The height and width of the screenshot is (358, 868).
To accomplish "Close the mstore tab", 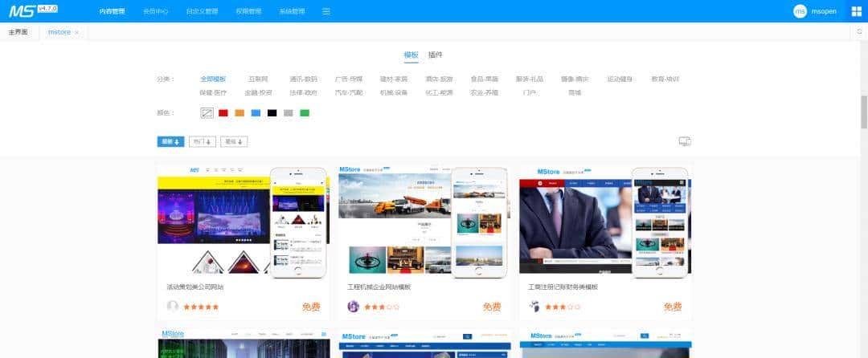I will pos(77,33).
